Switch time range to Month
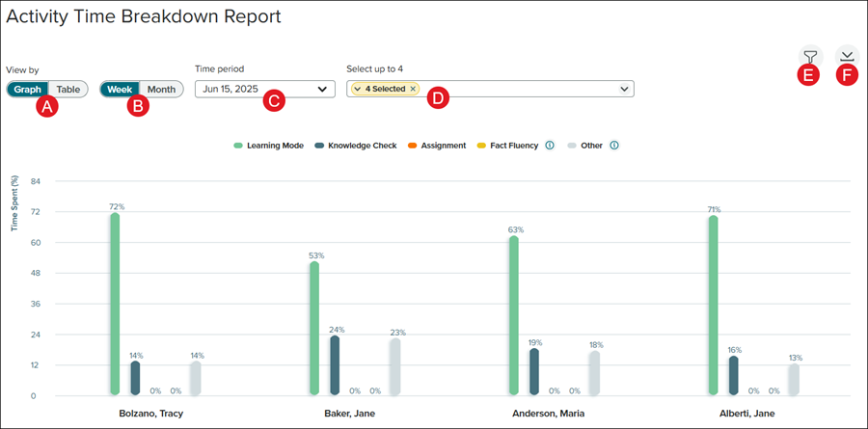The image size is (868, 429). [161, 89]
